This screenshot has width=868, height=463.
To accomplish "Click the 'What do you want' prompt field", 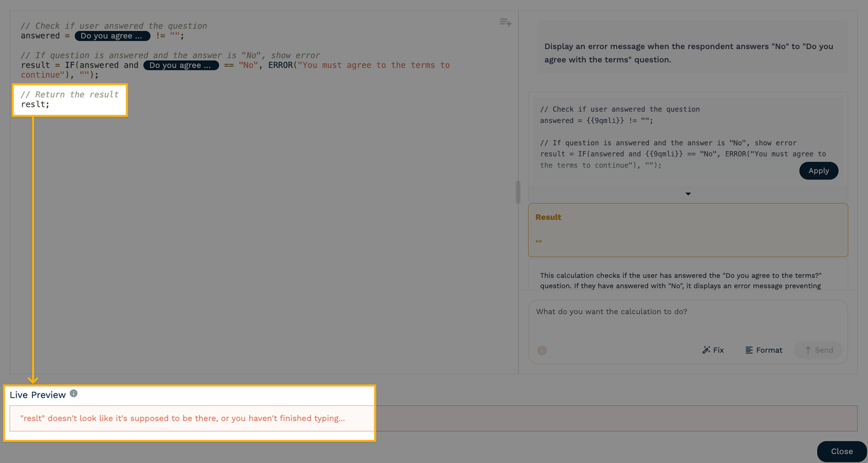I will coord(687,312).
